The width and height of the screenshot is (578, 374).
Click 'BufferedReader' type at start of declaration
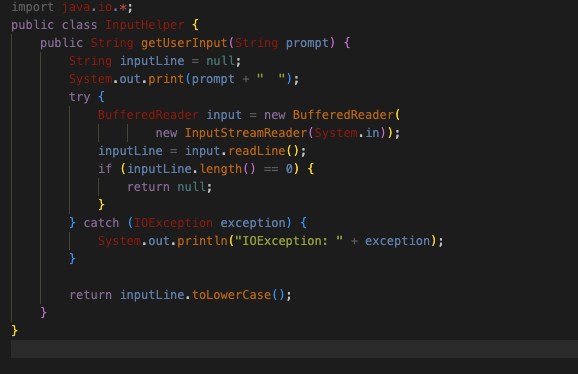tap(148, 115)
